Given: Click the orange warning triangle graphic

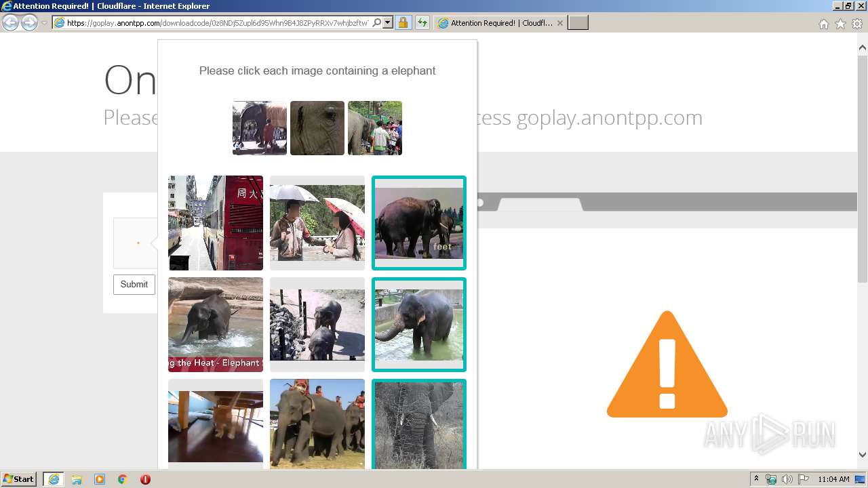Looking at the screenshot, I should coord(667,365).
